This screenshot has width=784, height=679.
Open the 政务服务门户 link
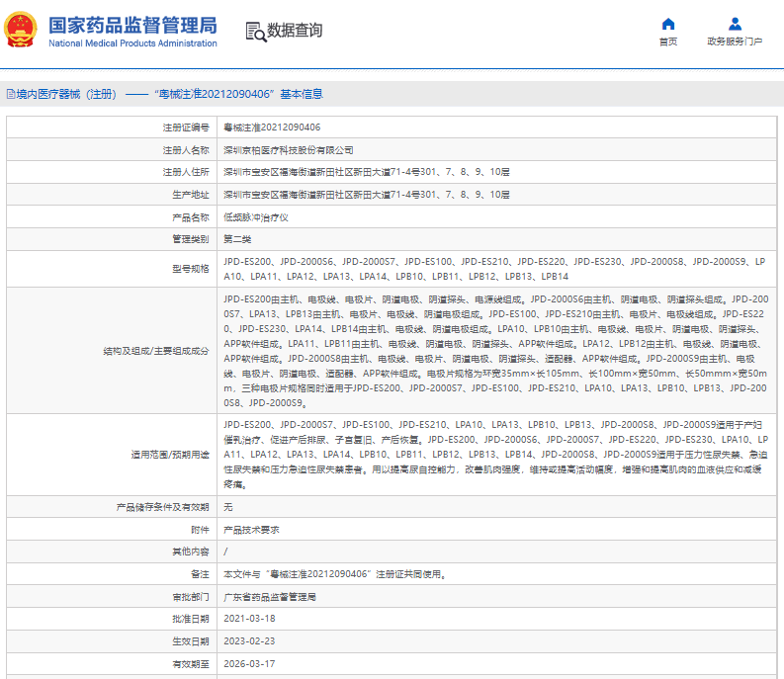[x=735, y=42]
